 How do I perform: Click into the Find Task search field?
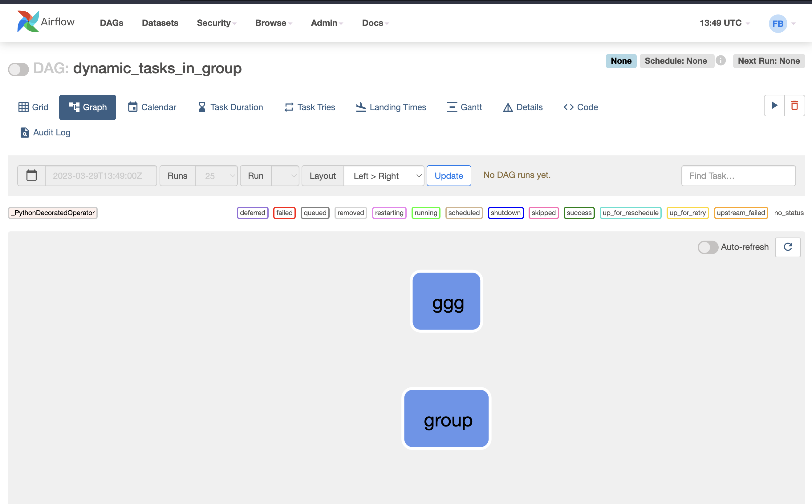coord(738,176)
